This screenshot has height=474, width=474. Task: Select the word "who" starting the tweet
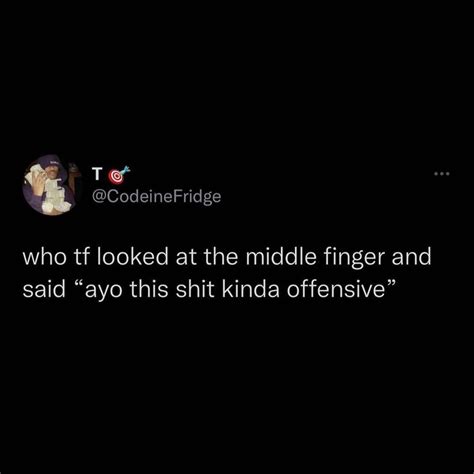[44, 257]
